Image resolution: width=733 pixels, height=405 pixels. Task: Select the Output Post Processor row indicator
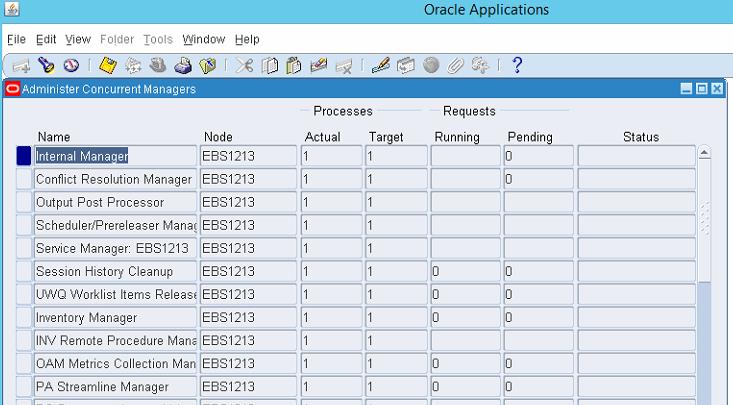[24, 202]
